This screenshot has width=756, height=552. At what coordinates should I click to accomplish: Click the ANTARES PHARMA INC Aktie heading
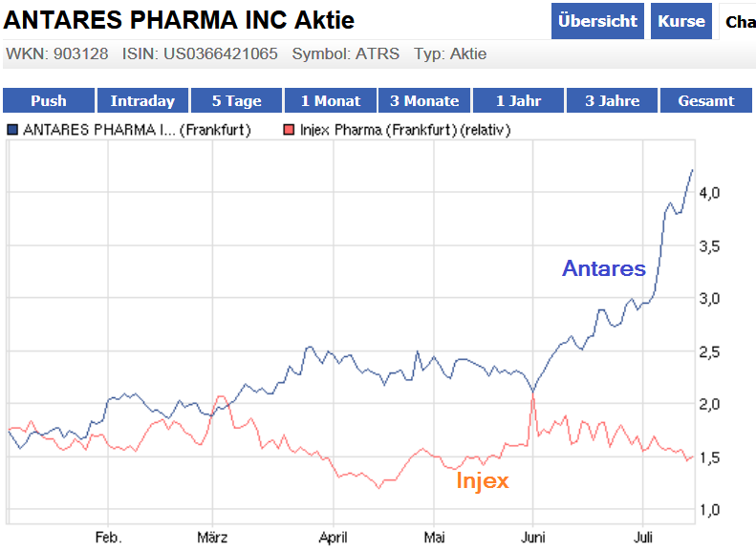coord(180,20)
